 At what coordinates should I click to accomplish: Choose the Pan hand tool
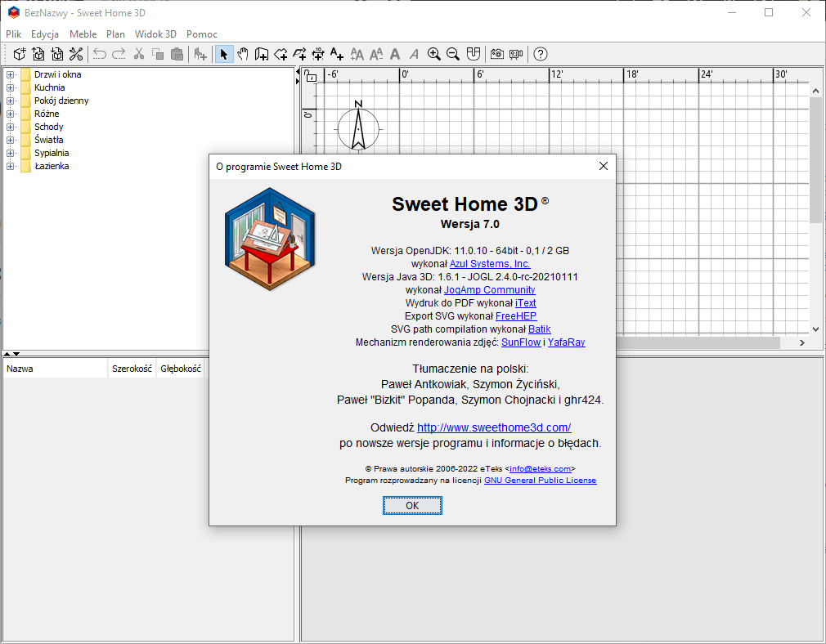click(243, 54)
